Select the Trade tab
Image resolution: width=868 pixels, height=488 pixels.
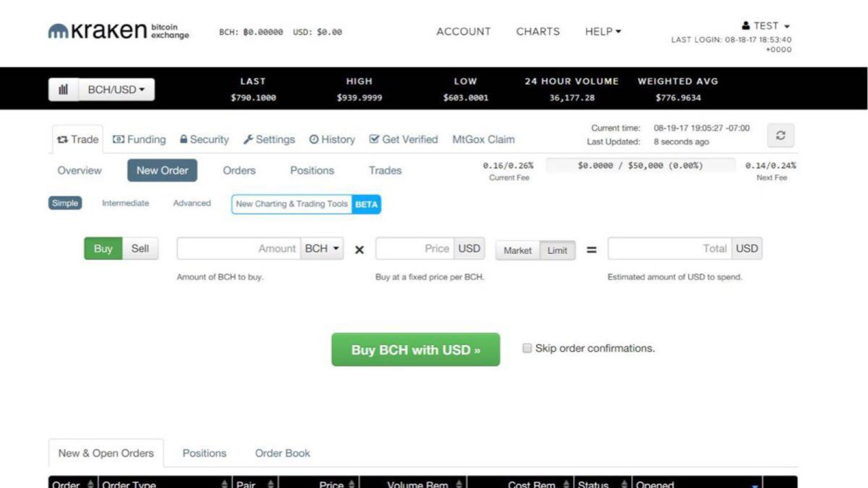(78, 139)
